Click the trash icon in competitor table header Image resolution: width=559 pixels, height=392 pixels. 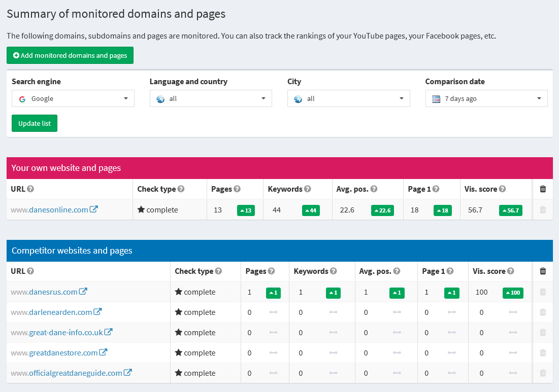point(543,271)
